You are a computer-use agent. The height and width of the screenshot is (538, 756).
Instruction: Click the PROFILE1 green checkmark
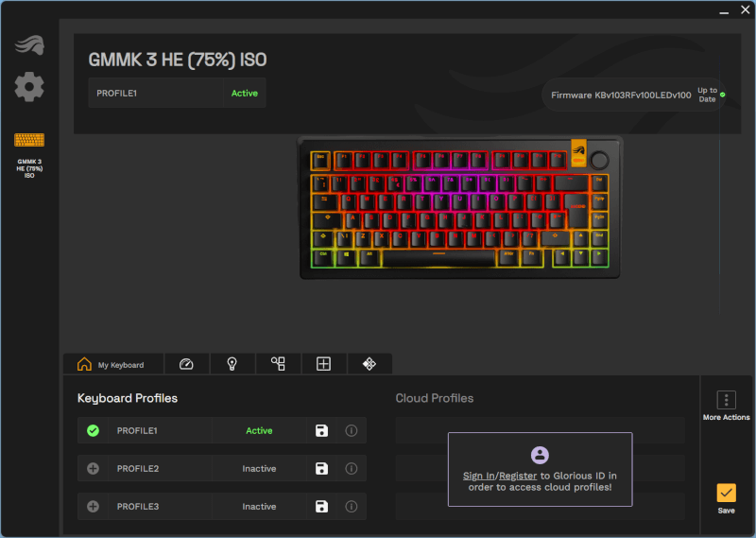point(93,430)
